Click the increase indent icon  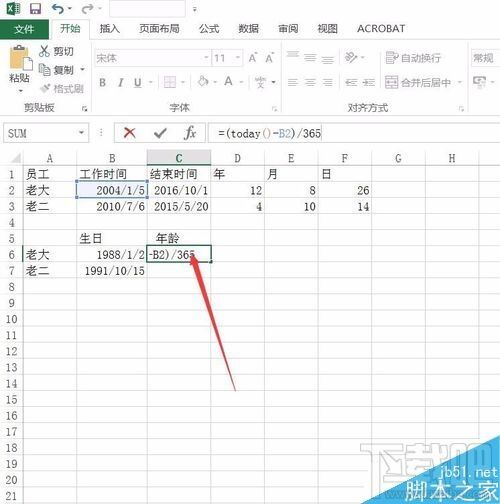369,82
